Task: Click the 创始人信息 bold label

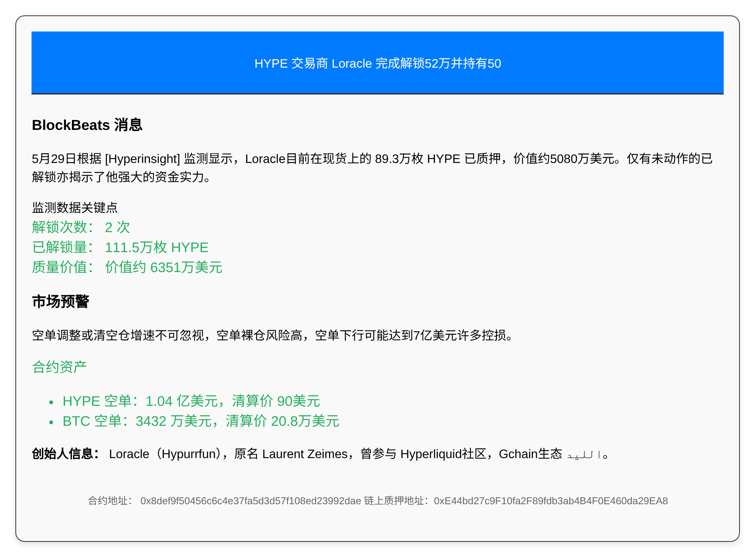Action: (x=66, y=454)
